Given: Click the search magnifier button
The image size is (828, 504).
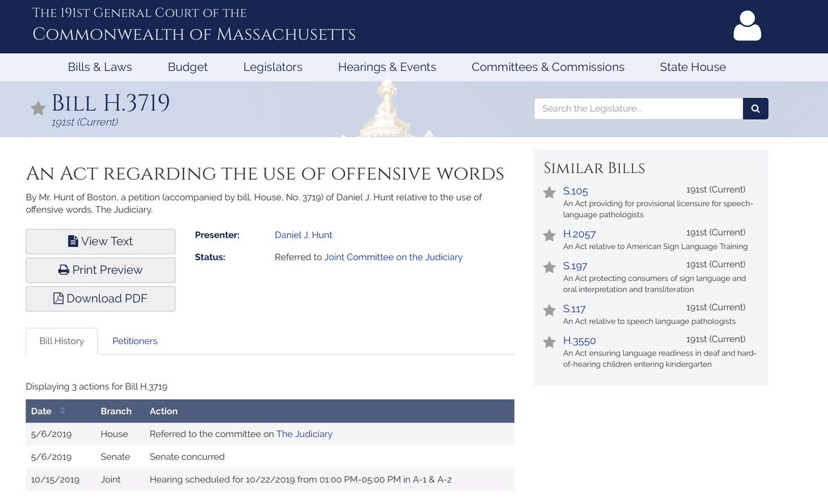Looking at the screenshot, I should 756,108.
